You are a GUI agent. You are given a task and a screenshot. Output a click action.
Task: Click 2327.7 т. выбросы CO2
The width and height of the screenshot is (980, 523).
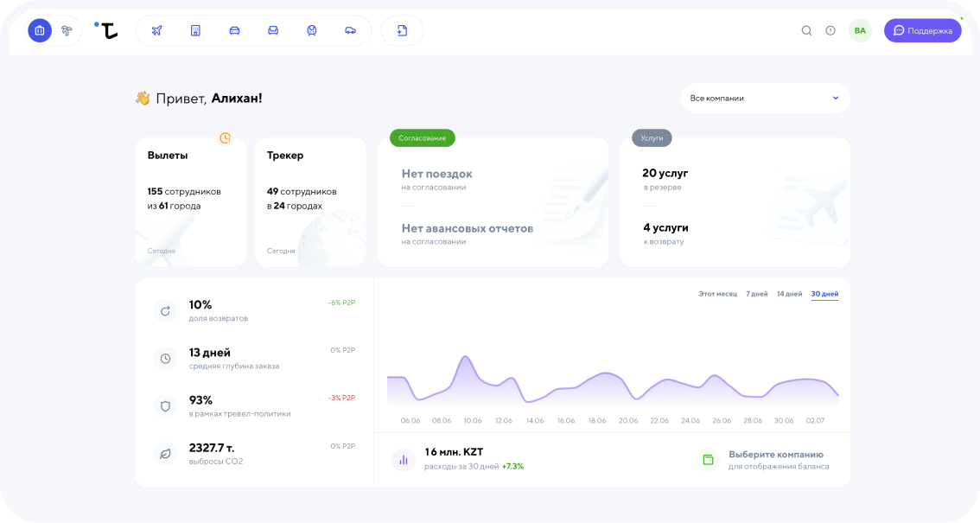pyautogui.click(x=216, y=454)
